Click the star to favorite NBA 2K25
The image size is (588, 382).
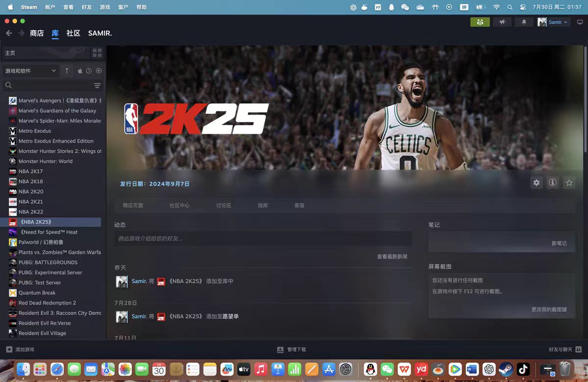point(569,182)
